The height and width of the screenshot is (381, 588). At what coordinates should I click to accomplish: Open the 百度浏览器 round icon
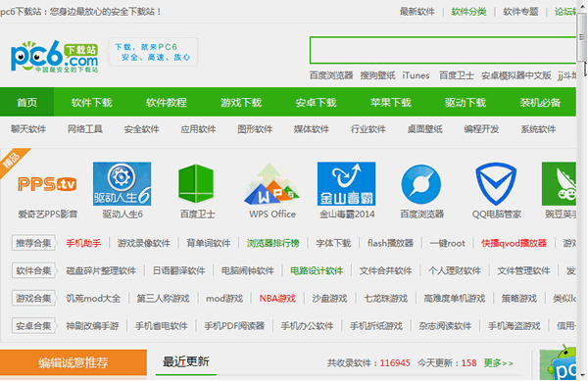421,184
